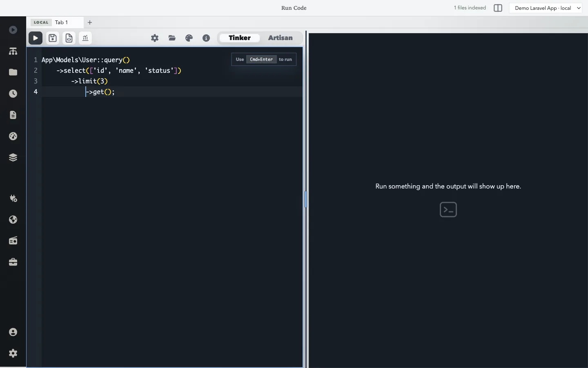Open the sitemap hierarchy sidebar icon
Screen dimensions: 588x368
click(13, 51)
